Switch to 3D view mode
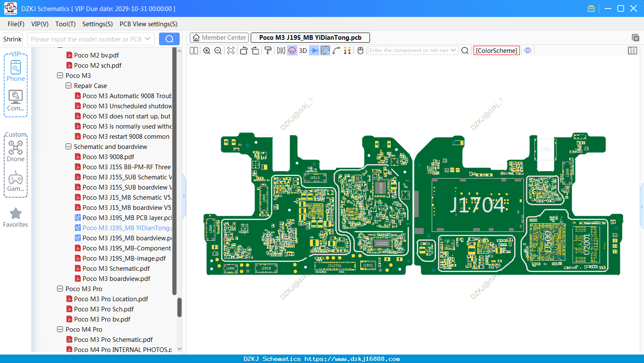This screenshot has width=644, height=363. 303,50
